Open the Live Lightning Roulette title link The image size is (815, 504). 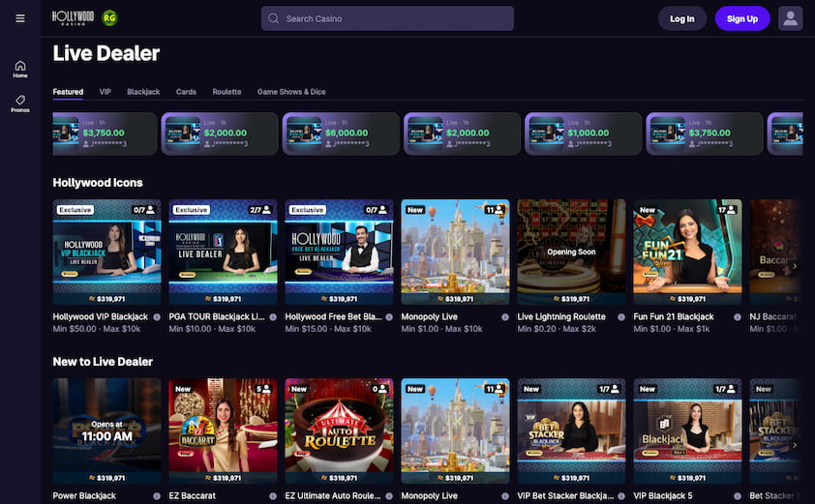[561, 317]
